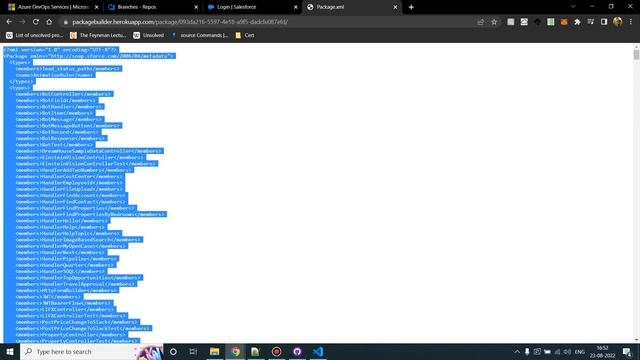The width and height of the screenshot is (640, 360).
Task: Close the Login | Salesforce tab
Action: click(x=296, y=7)
